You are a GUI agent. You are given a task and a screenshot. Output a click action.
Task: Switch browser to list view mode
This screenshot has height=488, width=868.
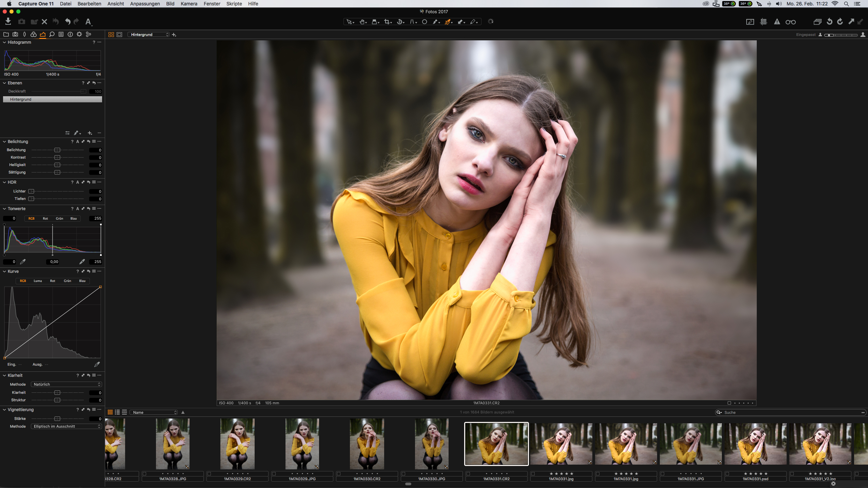[117, 412]
